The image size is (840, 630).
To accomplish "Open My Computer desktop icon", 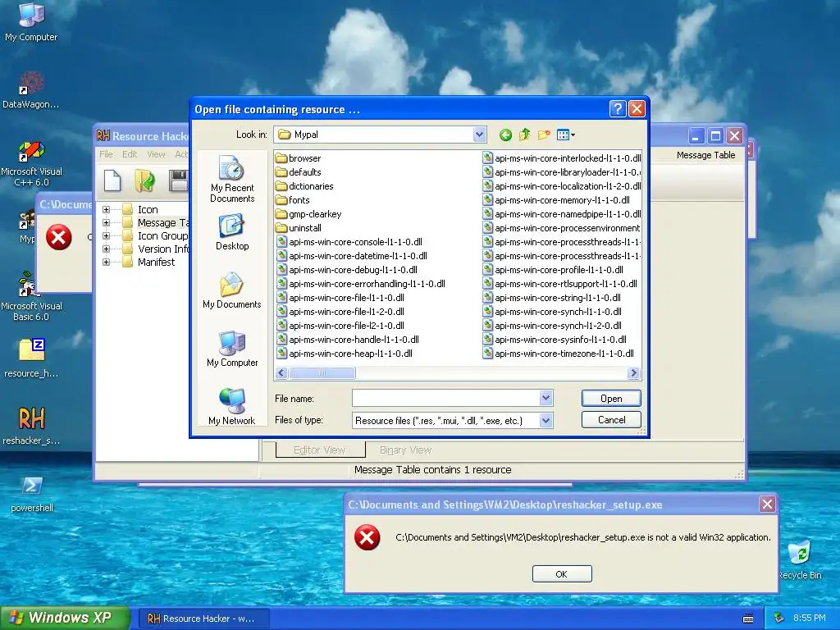I will coord(31,22).
